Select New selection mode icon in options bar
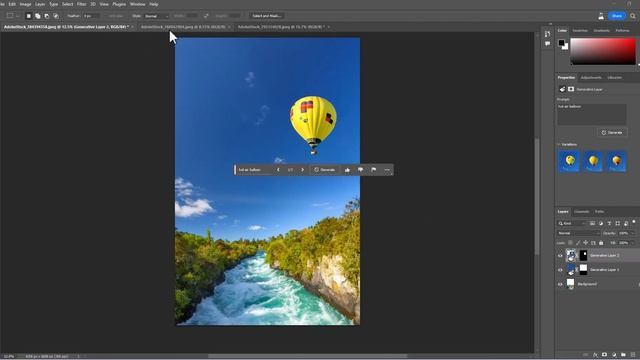Screen dimensions: 640x360 pyautogui.click(x=29, y=16)
